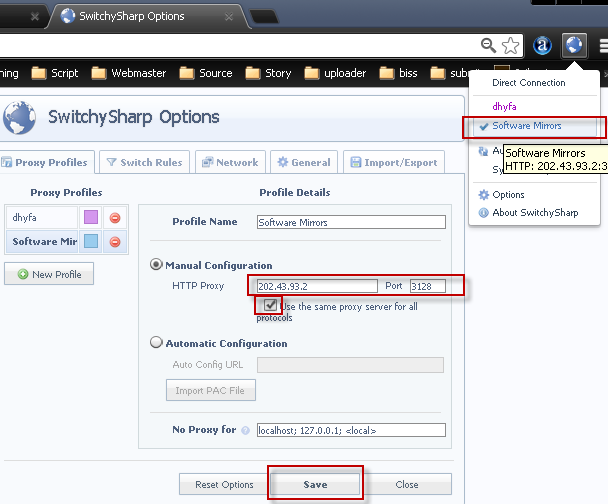Viewport: 608px width, 504px height.
Task: Open a new browser tab
Action: click(x=264, y=17)
